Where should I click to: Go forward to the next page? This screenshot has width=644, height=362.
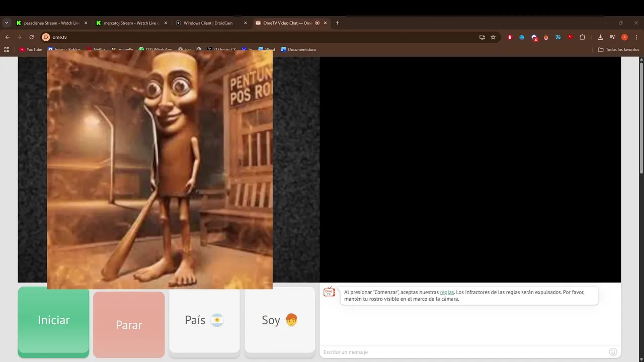[19, 37]
